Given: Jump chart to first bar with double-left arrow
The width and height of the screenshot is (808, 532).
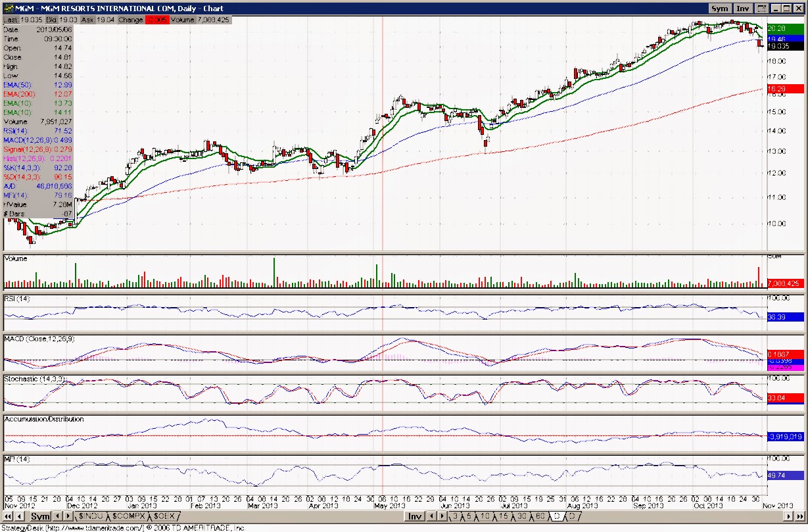Looking at the screenshot, I should click(7, 517).
